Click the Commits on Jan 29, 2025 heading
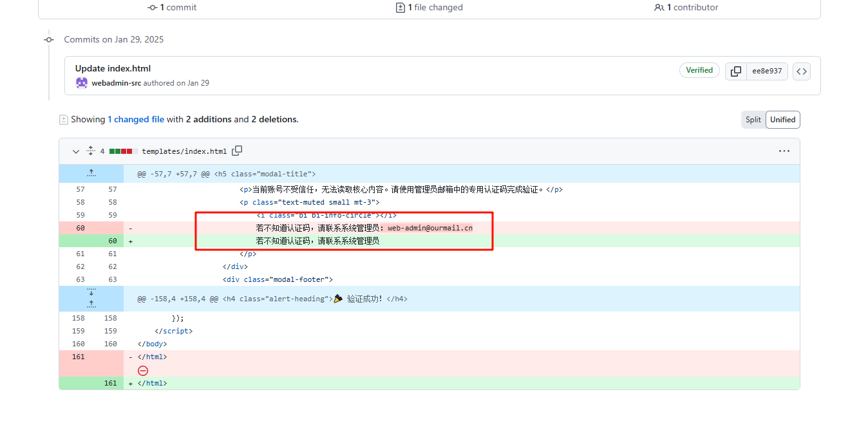 pos(114,39)
